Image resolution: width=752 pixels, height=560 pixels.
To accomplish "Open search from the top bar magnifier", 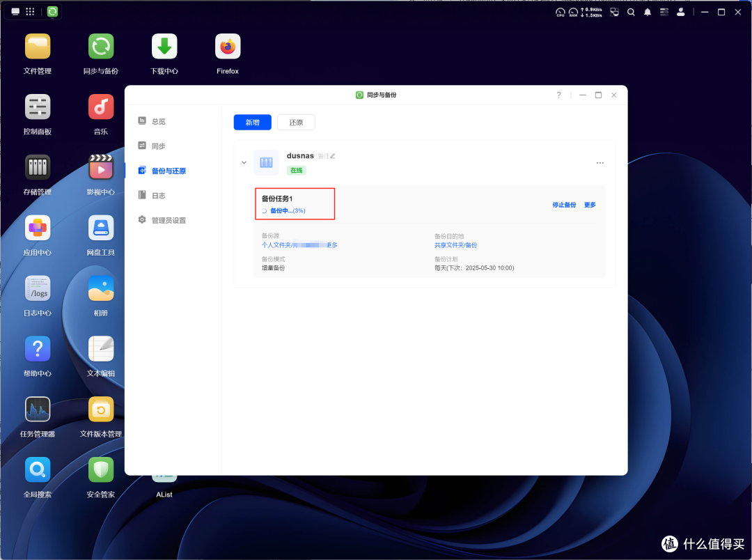I will coord(631,12).
